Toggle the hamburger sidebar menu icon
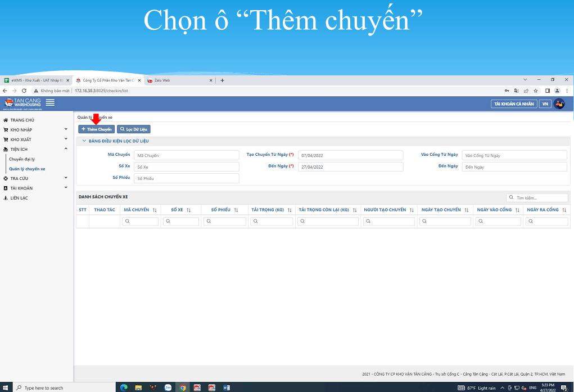 coord(50,102)
